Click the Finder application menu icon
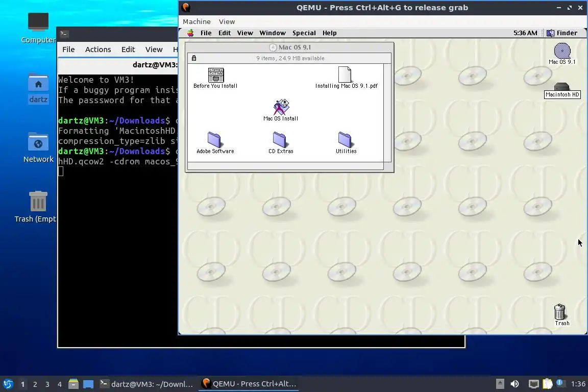This screenshot has width=588, height=392. point(550,33)
